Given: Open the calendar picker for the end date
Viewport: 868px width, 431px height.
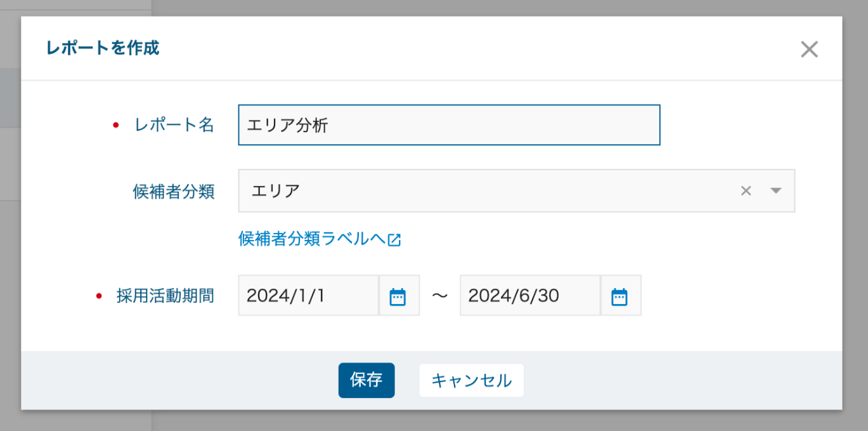Looking at the screenshot, I should click(619, 296).
